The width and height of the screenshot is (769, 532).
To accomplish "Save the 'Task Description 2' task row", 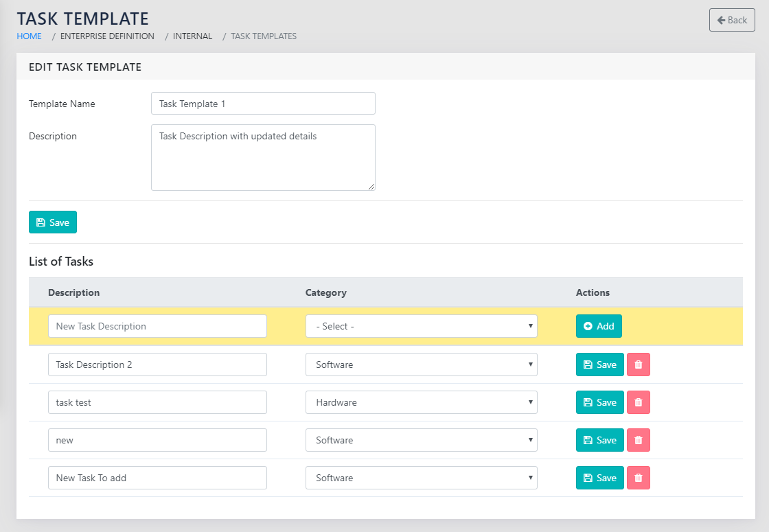I will click(599, 365).
